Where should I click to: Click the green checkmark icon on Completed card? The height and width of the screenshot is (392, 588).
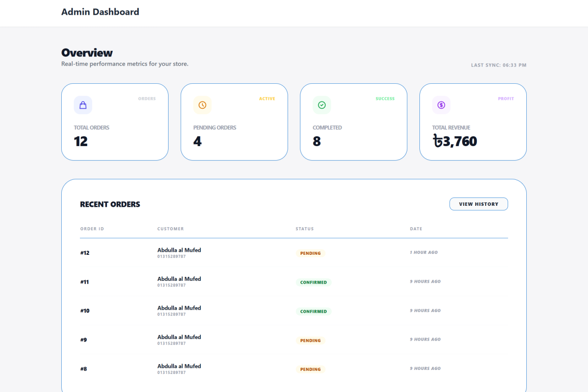pos(322,105)
